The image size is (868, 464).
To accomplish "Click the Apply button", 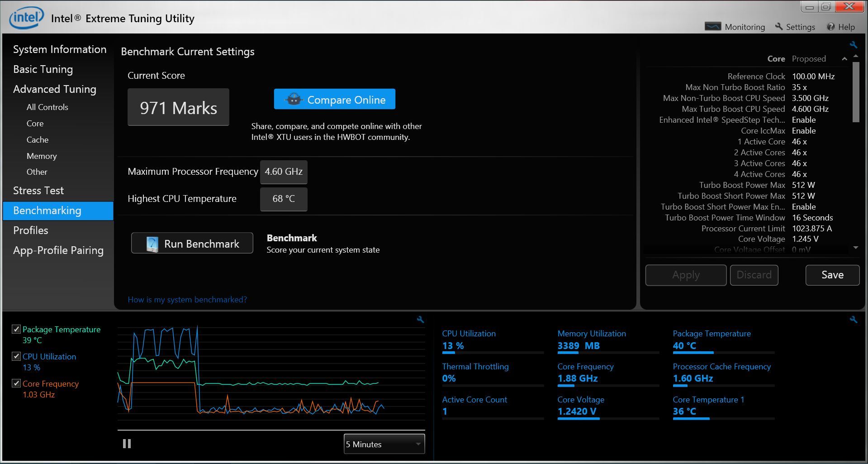I will pos(686,275).
